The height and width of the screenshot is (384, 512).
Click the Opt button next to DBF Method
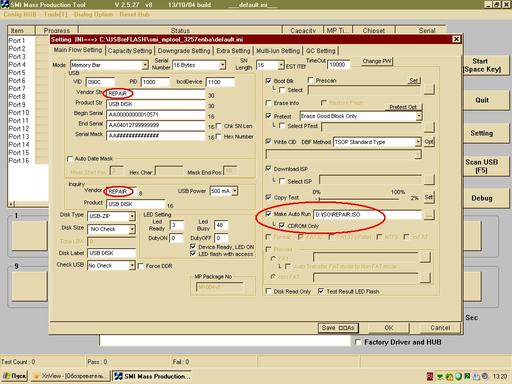tap(429, 142)
